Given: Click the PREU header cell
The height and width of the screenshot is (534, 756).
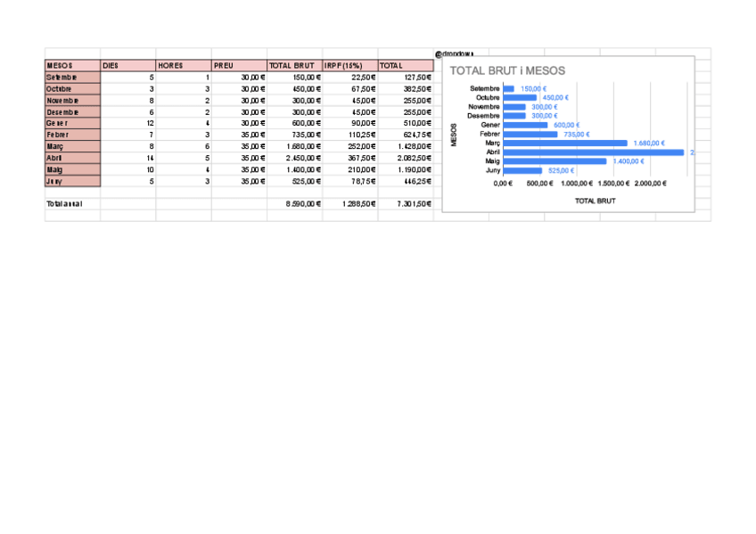Looking at the screenshot, I should click(x=238, y=65).
